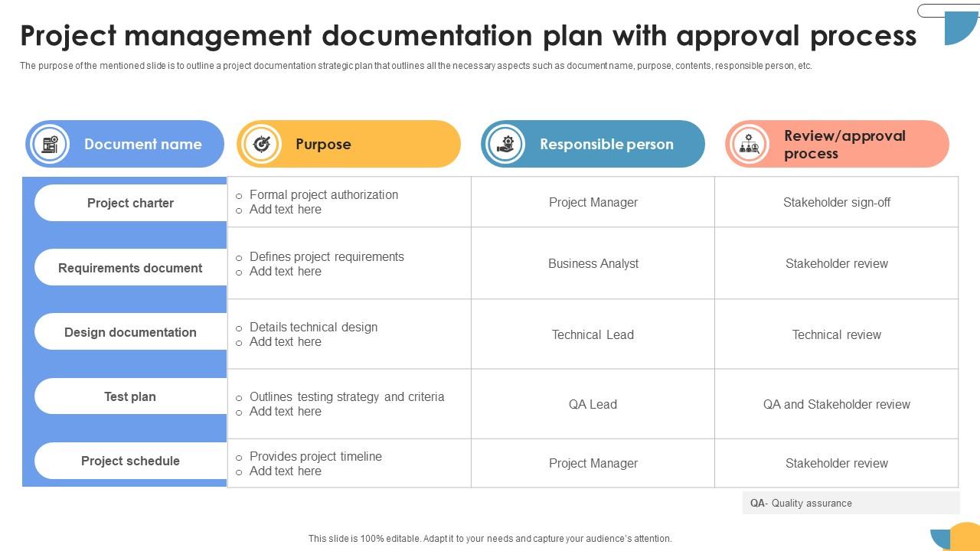
Task: Select the target icon next to Purpose
Action: click(x=263, y=144)
